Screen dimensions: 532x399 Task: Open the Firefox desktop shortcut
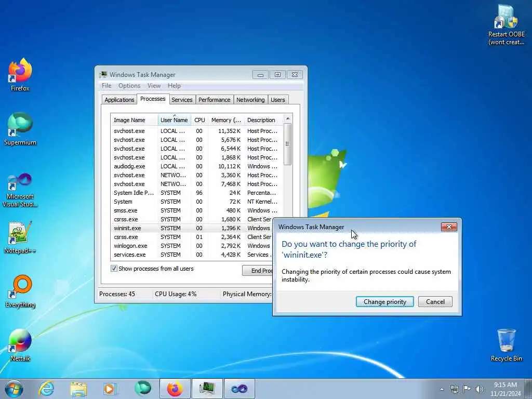pyautogui.click(x=20, y=75)
